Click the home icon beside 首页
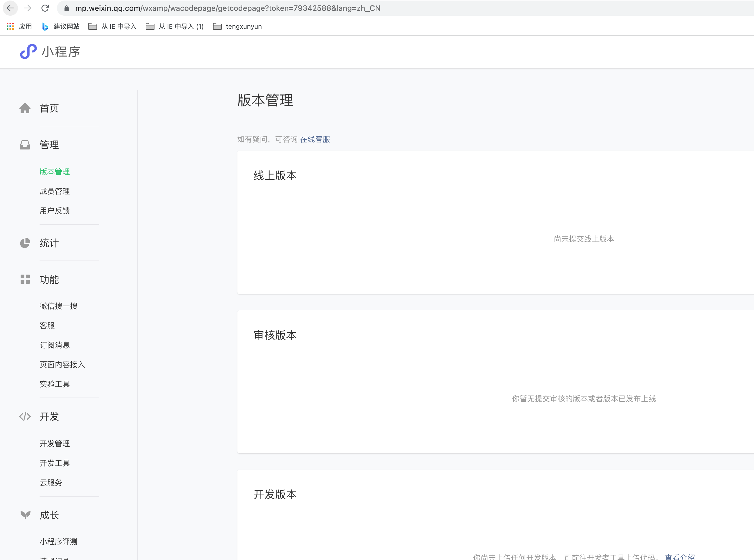Viewport: 754px width, 560px height. [x=25, y=108]
